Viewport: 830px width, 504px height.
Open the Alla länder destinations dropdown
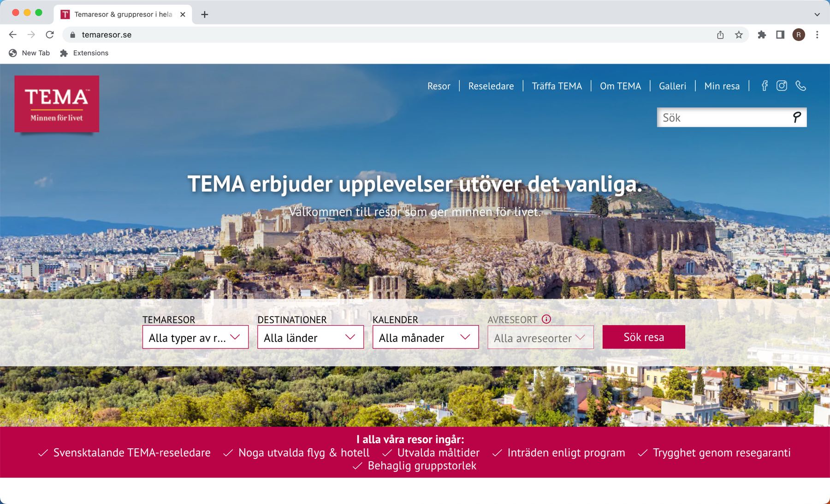pyautogui.click(x=310, y=337)
